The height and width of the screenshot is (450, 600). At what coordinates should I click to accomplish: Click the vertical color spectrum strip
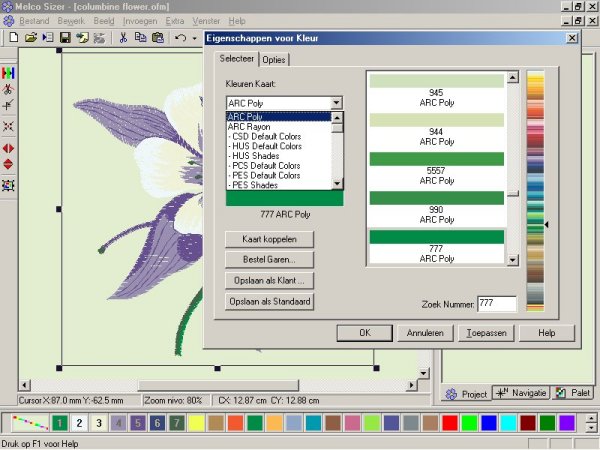pyautogui.click(x=535, y=191)
